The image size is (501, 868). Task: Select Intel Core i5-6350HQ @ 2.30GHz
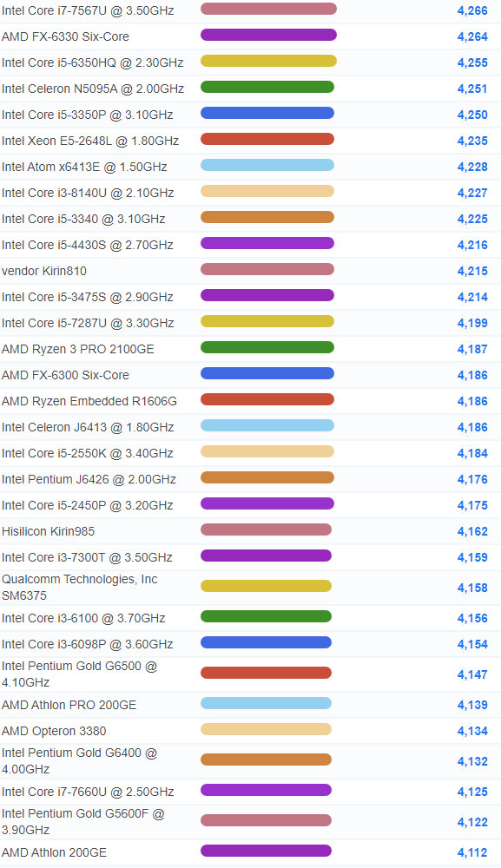[x=92, y=62]
